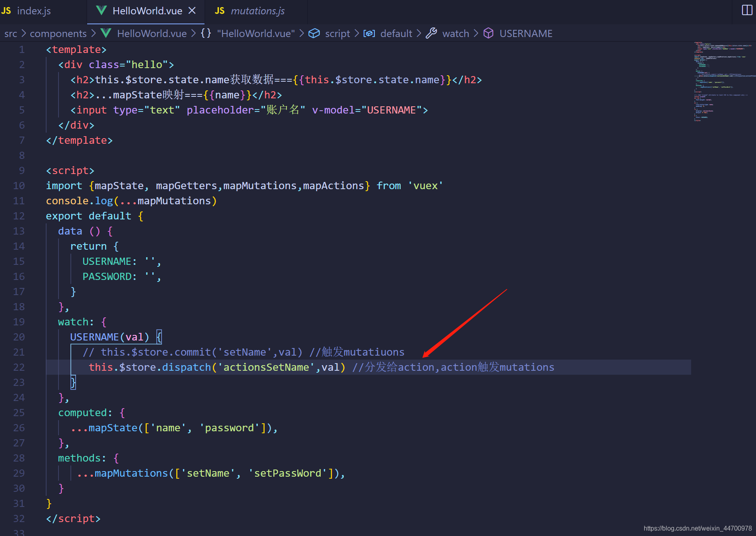
Task: Expand the chevron after src breadcrumb
Action: (x=23, y=33)
